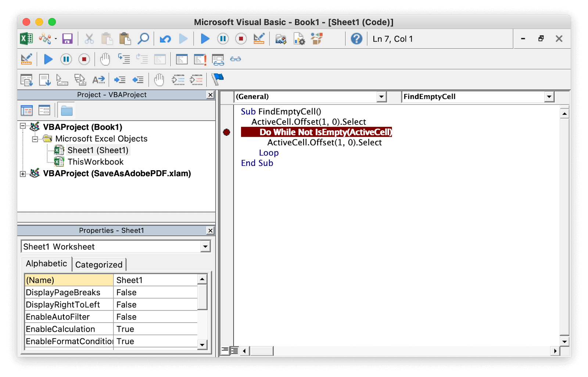The image size is (588, 377).
Task: Select the Alphabetic properties tab
Action: [x=46, y=264]
